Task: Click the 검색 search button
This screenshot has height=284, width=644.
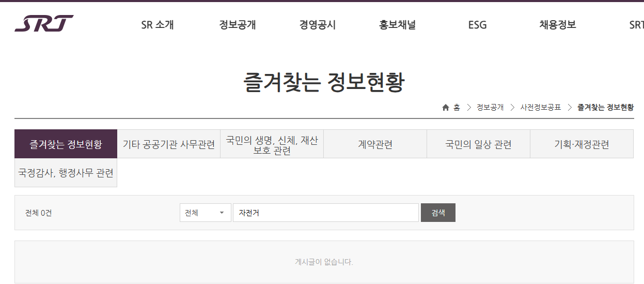Action: tap(438, 213)
